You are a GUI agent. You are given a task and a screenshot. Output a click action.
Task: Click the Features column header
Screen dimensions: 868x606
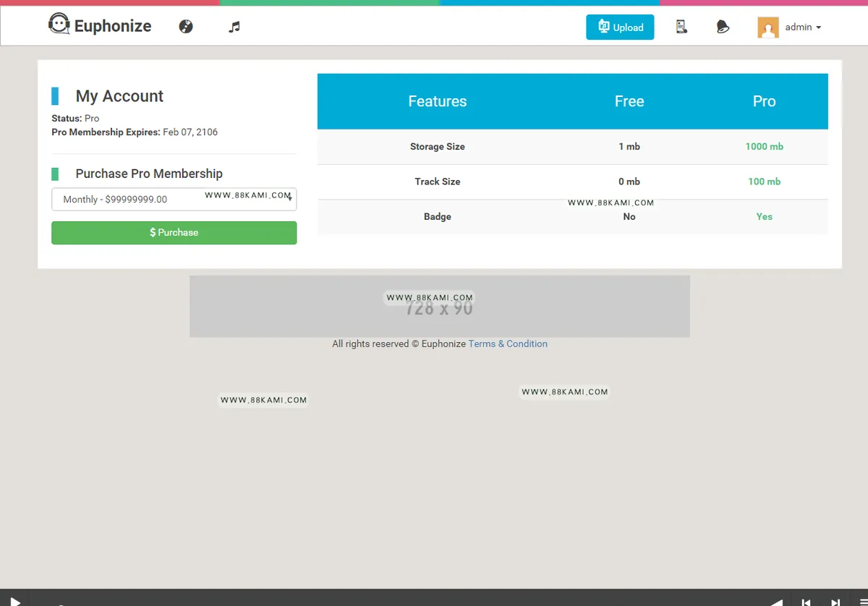click(x=438, y=101)
